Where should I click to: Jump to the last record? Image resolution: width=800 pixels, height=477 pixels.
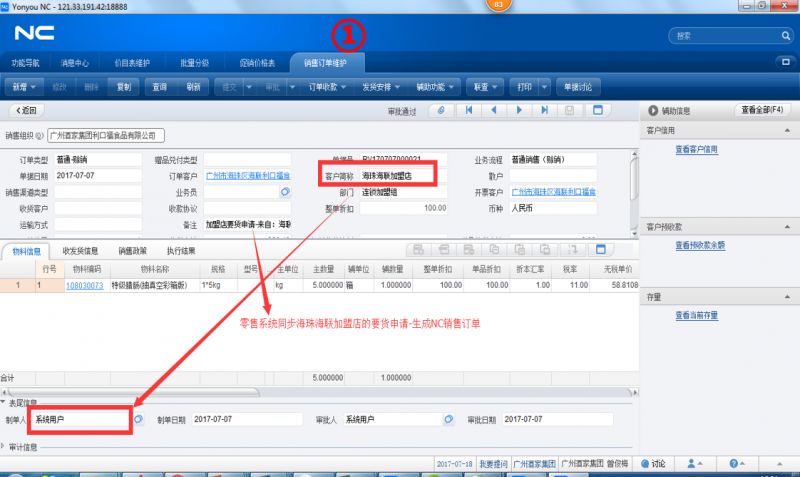coord(544,110)
